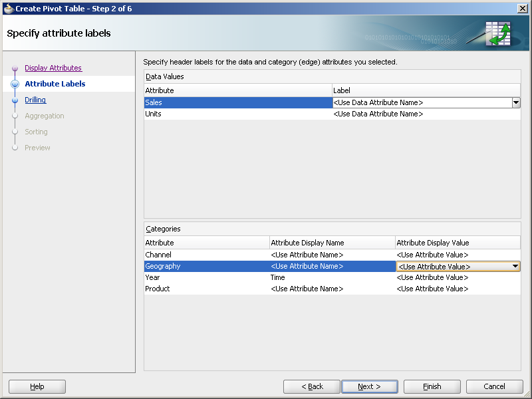Select the Product row in Categories

point(199,289)
